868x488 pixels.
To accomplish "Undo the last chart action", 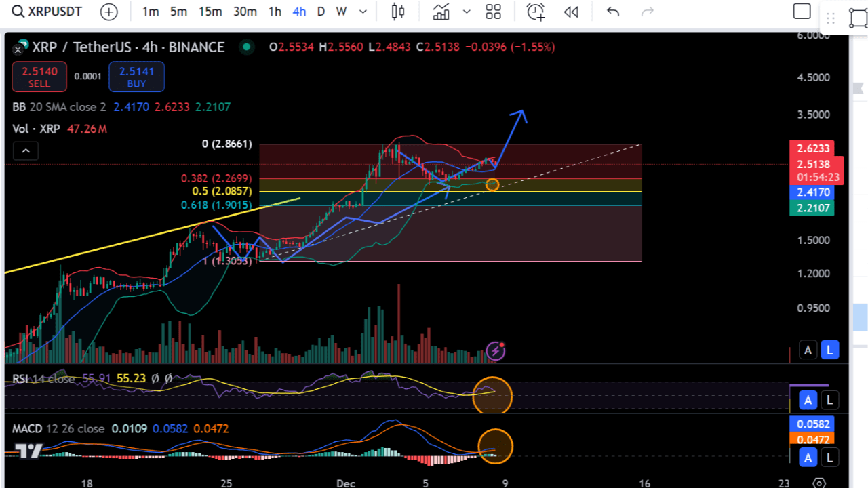I will click(613, 12).
